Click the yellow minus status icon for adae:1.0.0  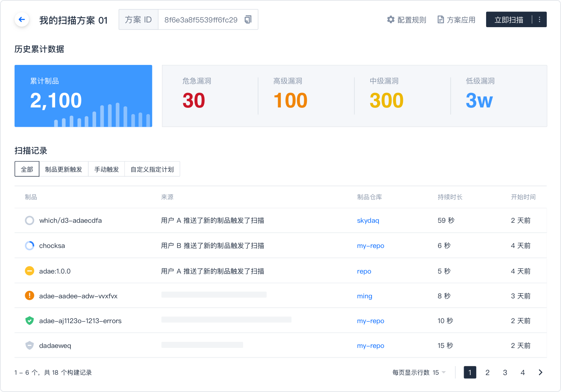[x=30, y=271]
